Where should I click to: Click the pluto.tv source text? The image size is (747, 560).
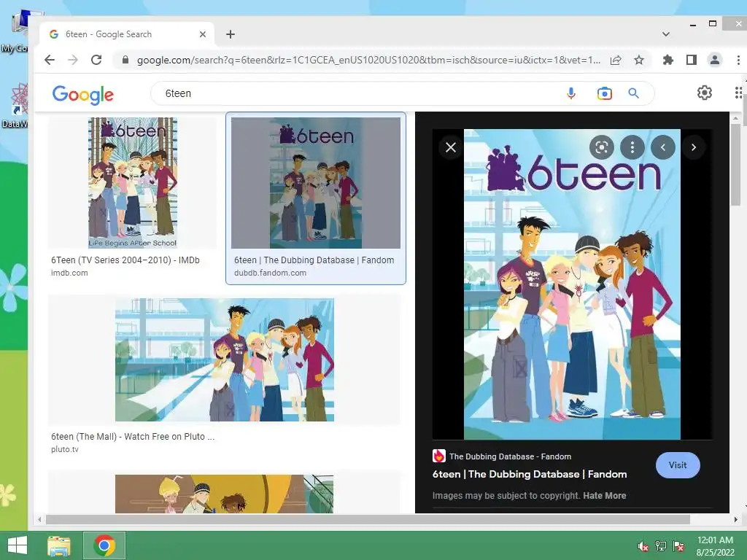[65, 449]
